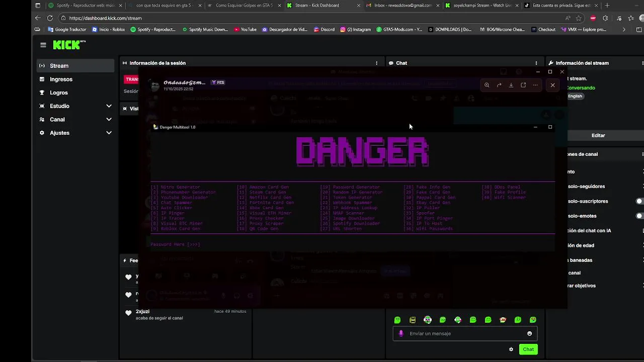Bookmark this page with star icon

point(579,18)
